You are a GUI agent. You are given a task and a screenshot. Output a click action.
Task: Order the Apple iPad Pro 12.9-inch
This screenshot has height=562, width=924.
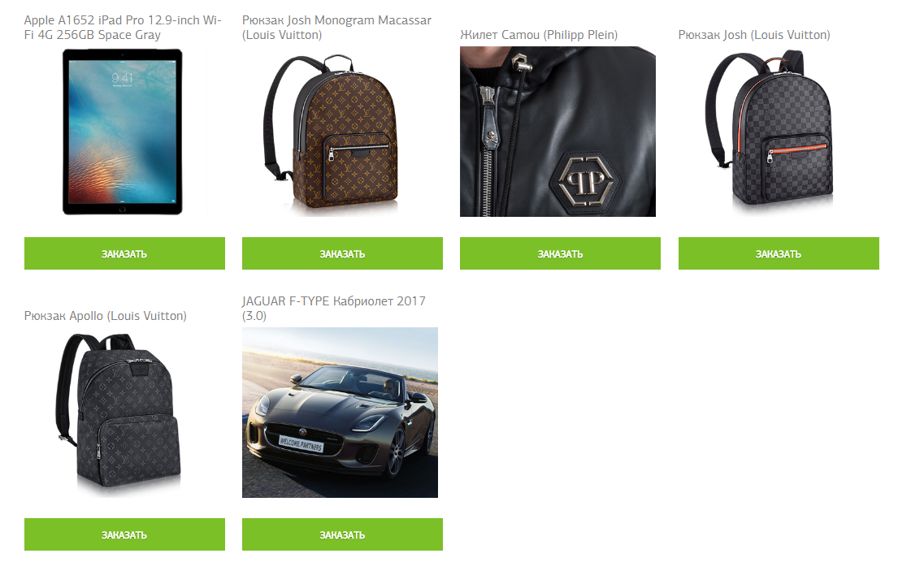click(x=124, y=253)
